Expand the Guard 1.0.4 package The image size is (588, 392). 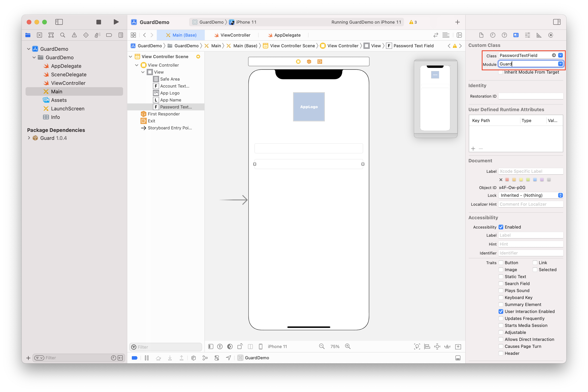(29, 138)
